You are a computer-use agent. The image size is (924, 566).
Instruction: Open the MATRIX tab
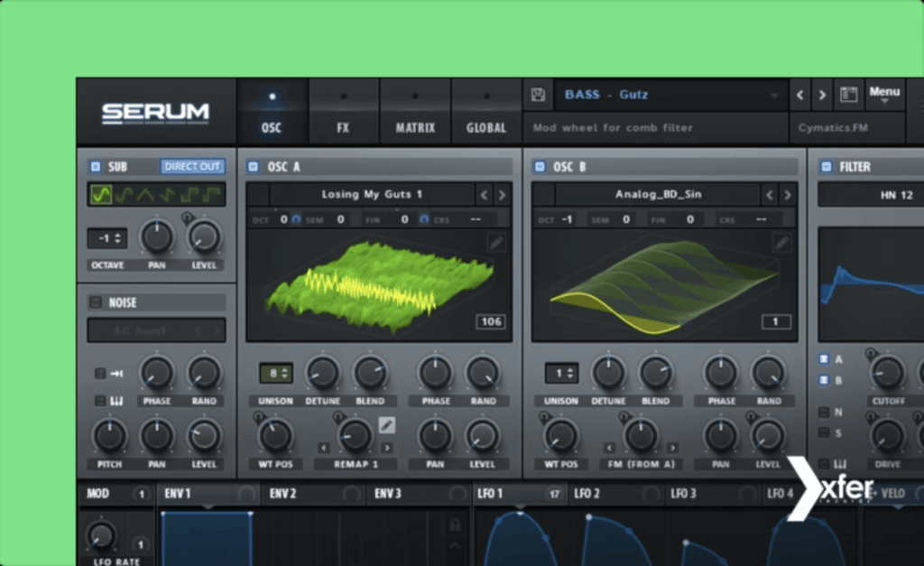pos(415,113)
